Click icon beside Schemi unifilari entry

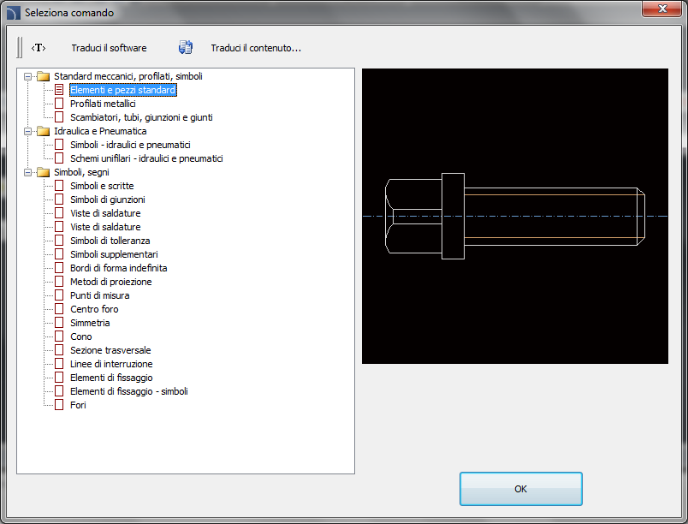click(x=59, y=158)
